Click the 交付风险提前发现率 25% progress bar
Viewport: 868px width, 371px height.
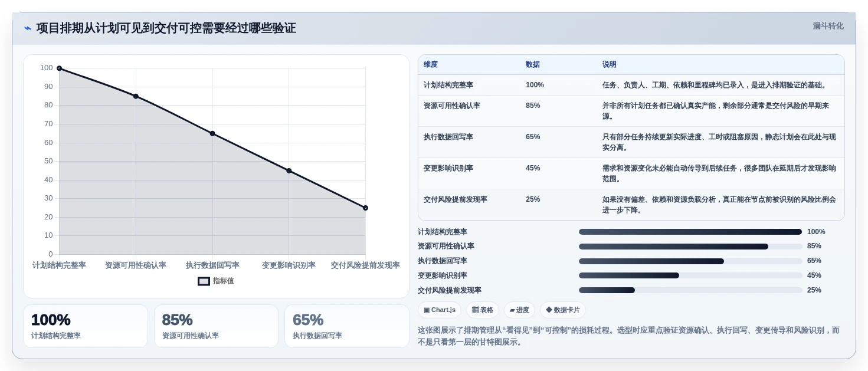(690, 290)
